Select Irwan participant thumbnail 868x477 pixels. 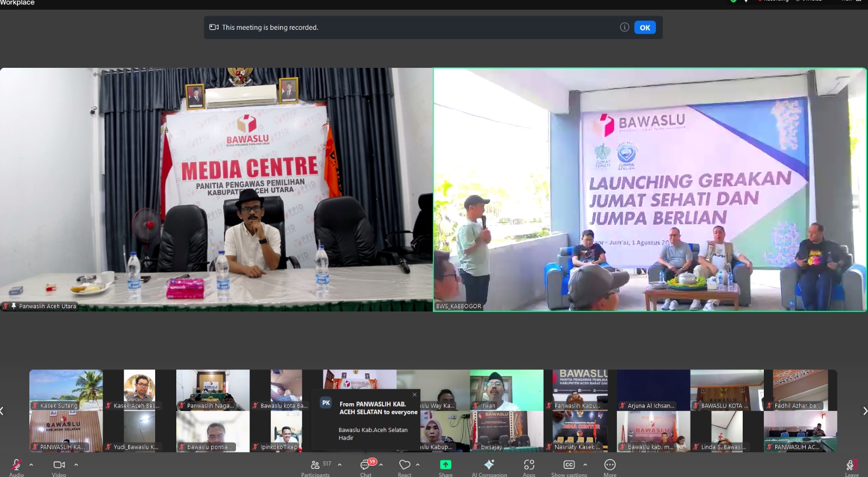pyautogui.click(x=507, y=390)
